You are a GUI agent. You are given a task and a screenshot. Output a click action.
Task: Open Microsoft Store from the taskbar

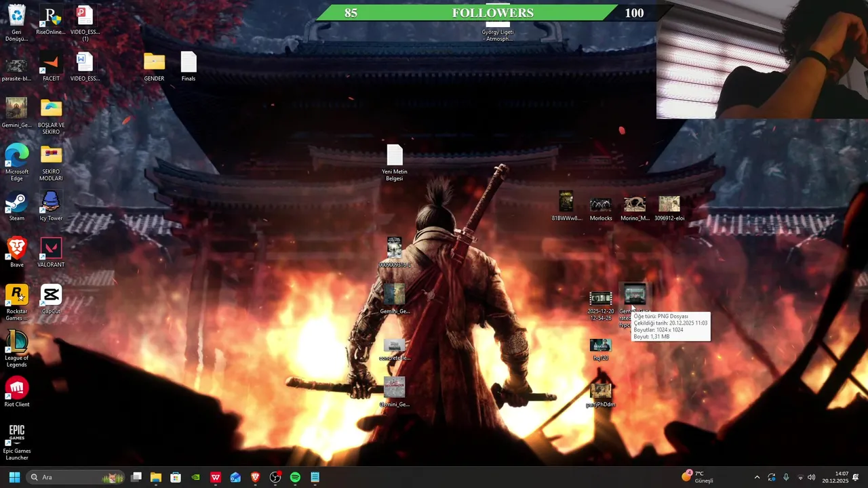(176, 477)
